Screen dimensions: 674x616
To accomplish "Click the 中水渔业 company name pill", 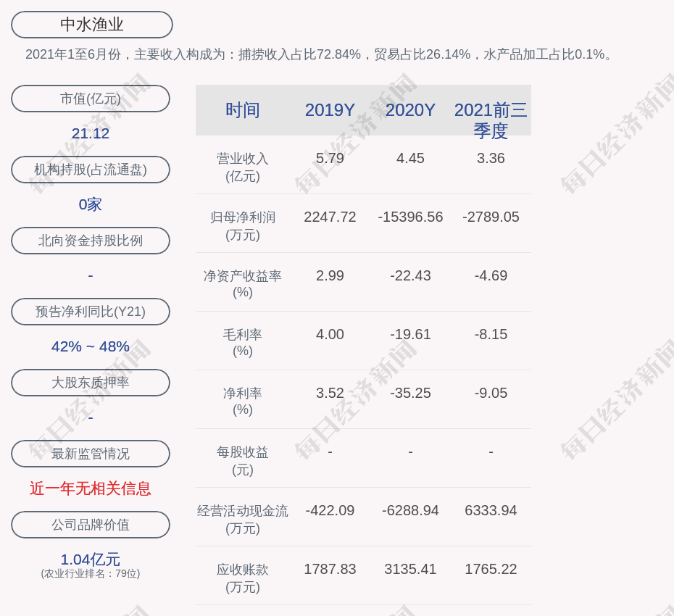I will [92, 25].
